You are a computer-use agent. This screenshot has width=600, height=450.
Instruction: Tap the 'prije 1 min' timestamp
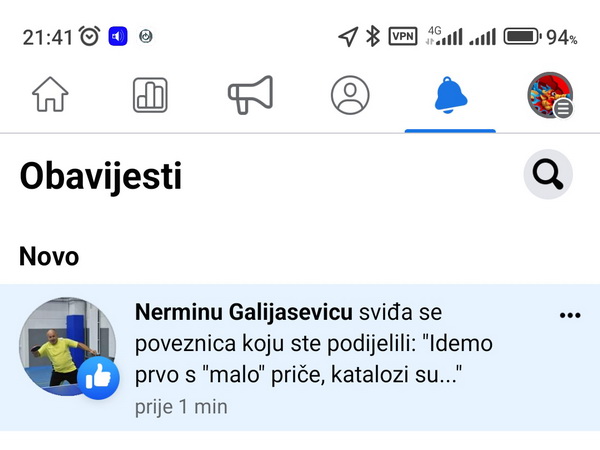coord(181,407)
